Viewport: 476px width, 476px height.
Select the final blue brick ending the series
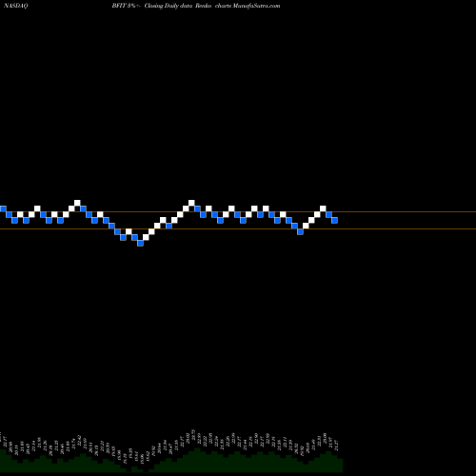(334, 220)
